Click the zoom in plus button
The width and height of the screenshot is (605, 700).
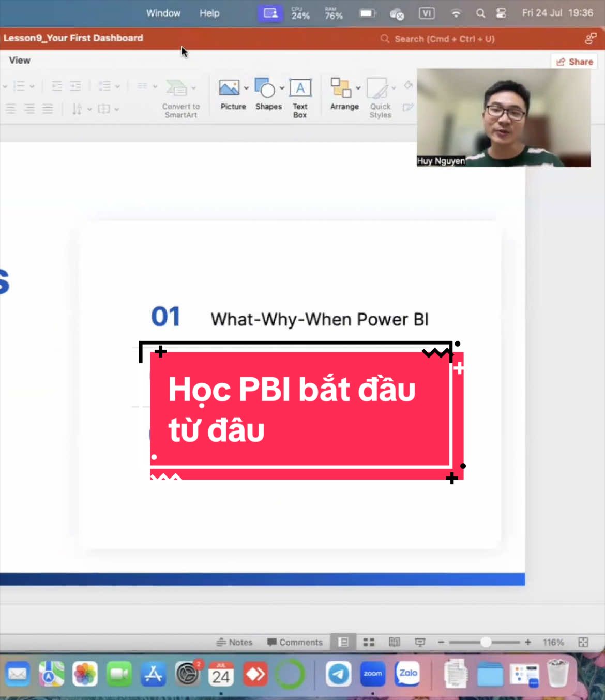coord(528,642)
